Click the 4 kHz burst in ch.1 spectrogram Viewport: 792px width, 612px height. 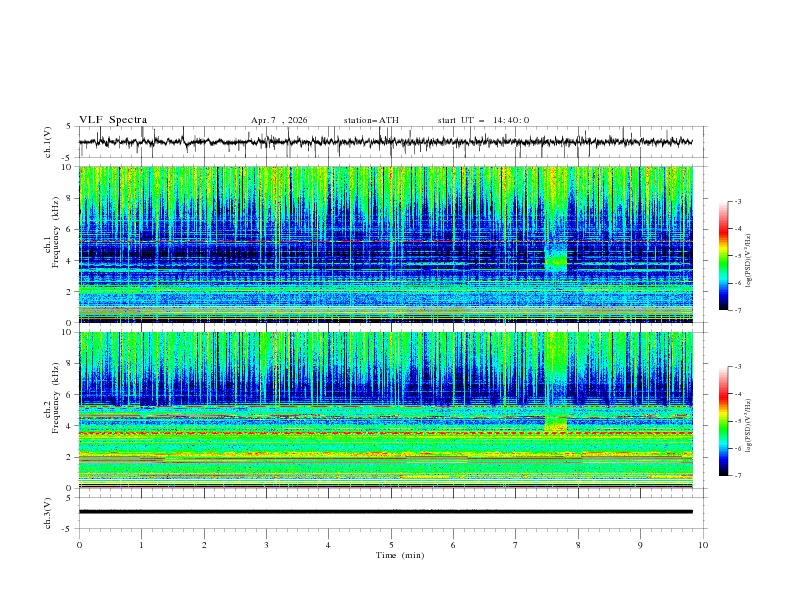(556, 259)
